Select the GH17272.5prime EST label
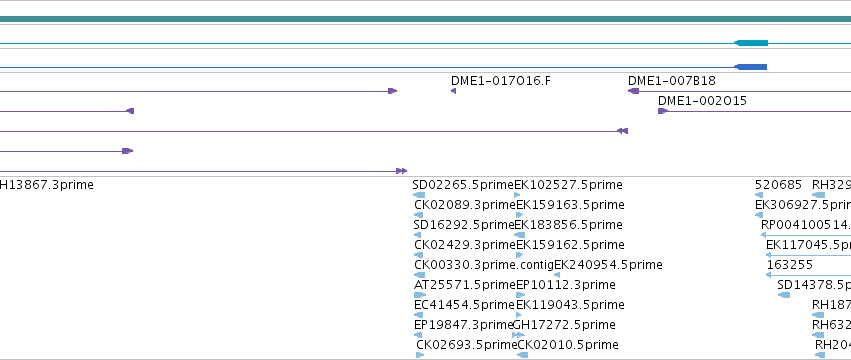The width and height of the screenshot is (851, 360). tap(564, 325)
